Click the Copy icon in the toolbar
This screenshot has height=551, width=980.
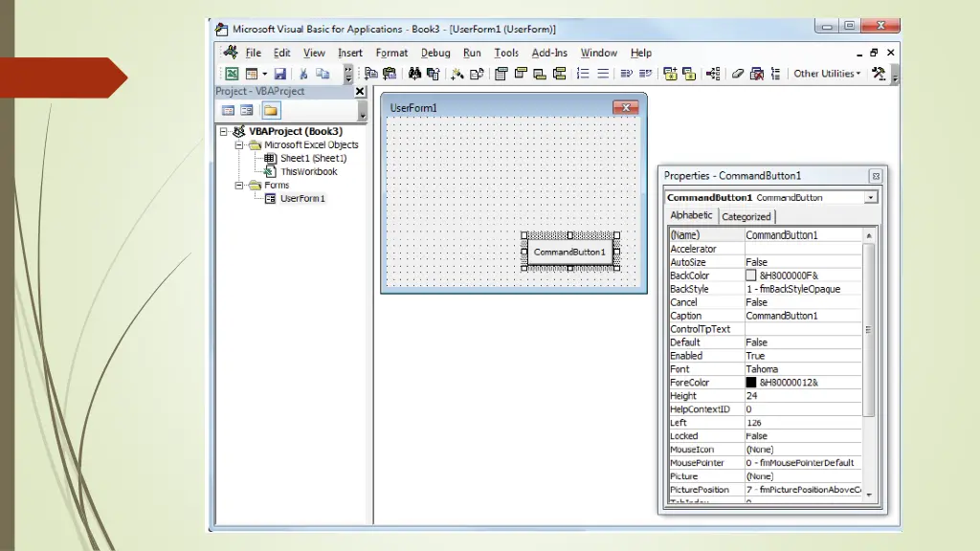pos(323,74)
